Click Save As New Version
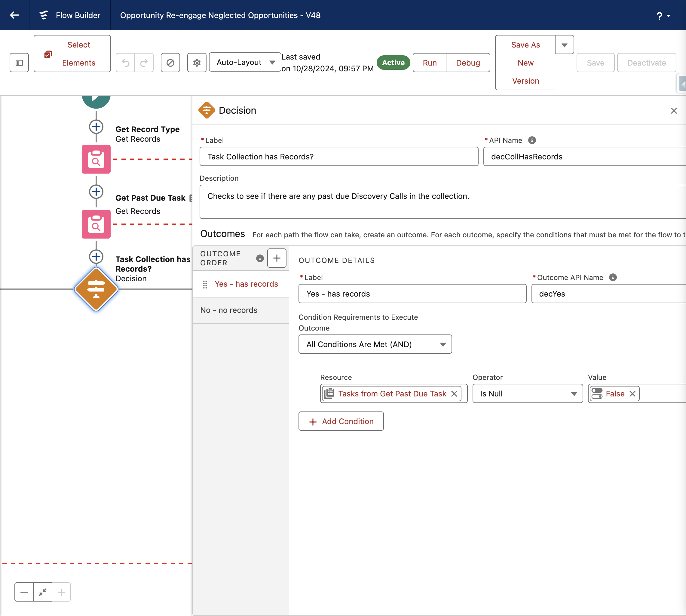 point(525,63)
